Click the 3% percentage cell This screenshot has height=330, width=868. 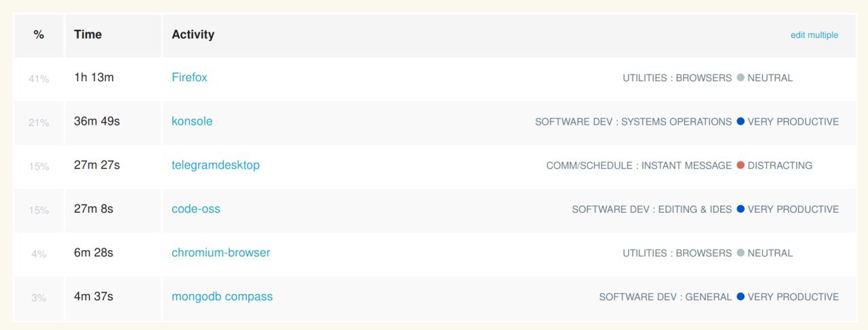coord(39,297)
